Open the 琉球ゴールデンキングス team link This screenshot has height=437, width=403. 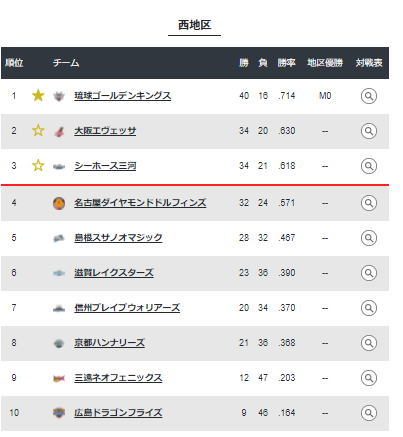123,96
